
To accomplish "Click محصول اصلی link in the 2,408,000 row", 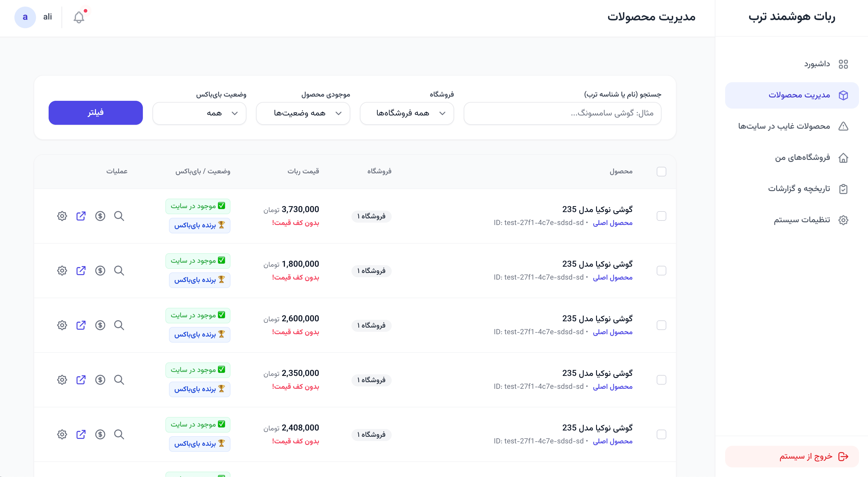I will [613, 441].
